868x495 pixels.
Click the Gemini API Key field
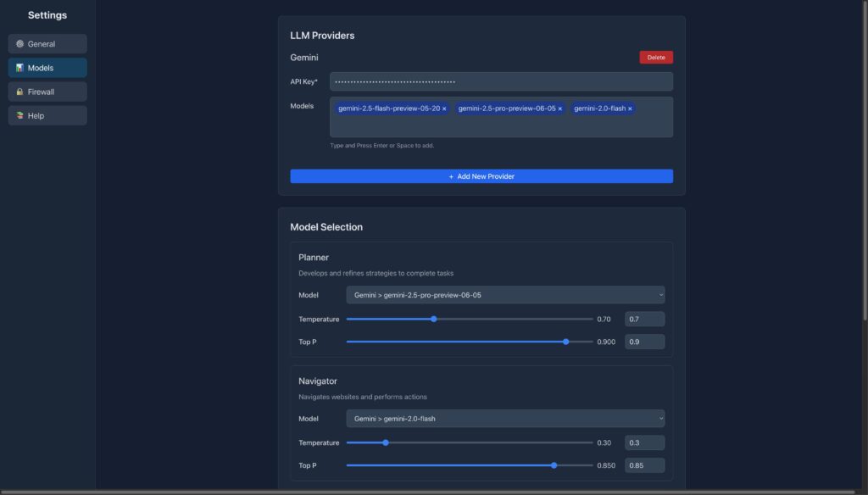coord(501,81)
